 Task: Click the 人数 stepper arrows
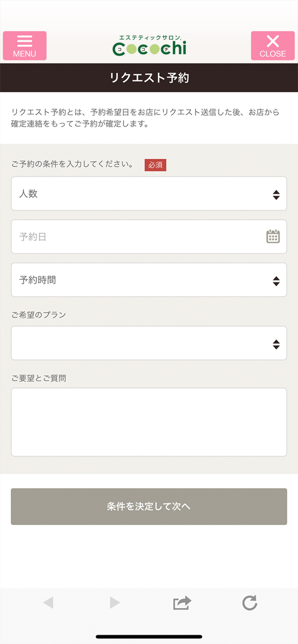276,194
